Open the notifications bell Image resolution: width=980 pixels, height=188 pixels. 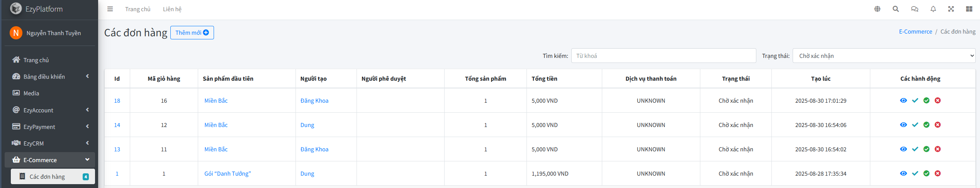tap(933, 9)
